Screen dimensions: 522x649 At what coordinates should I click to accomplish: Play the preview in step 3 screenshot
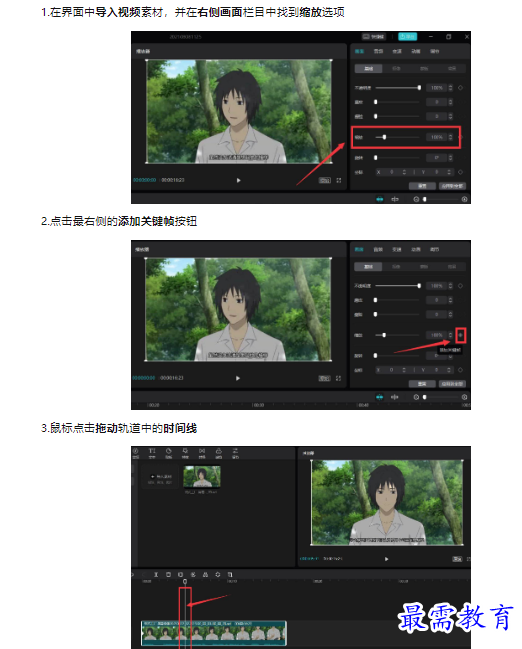point(386,559)
